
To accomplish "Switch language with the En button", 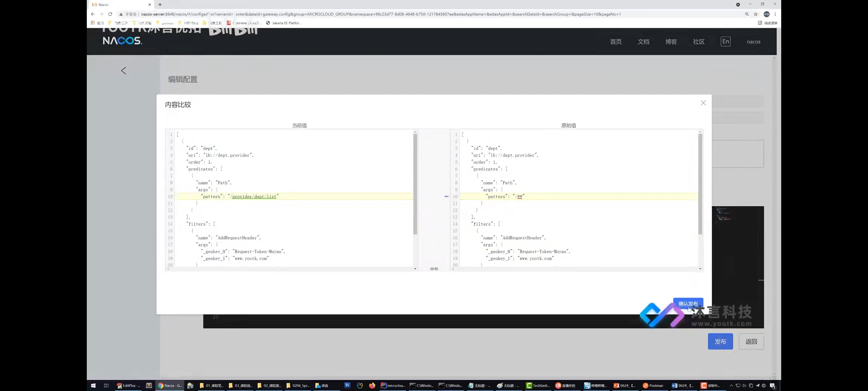I will point(726,41).
